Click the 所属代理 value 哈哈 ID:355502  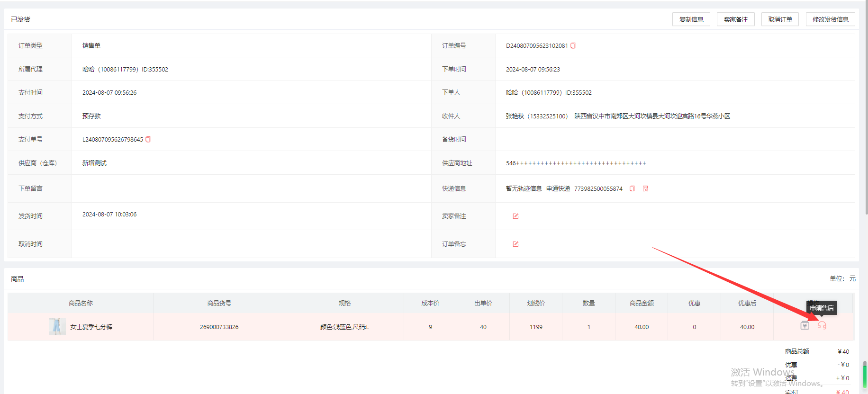coord(125,70)
